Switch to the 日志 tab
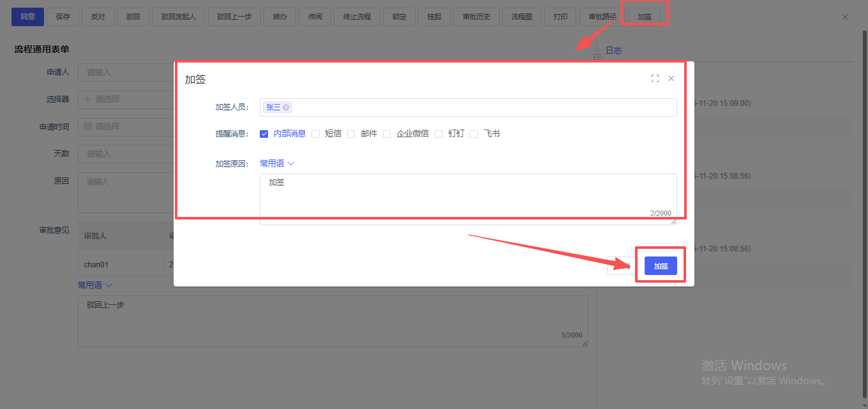 (x=613, y=50)
